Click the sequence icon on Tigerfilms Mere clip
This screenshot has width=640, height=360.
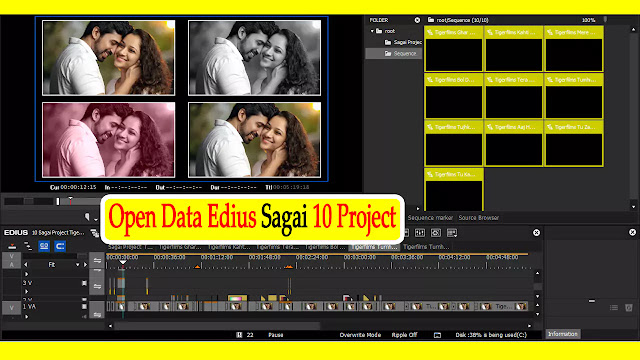point(550,32)
